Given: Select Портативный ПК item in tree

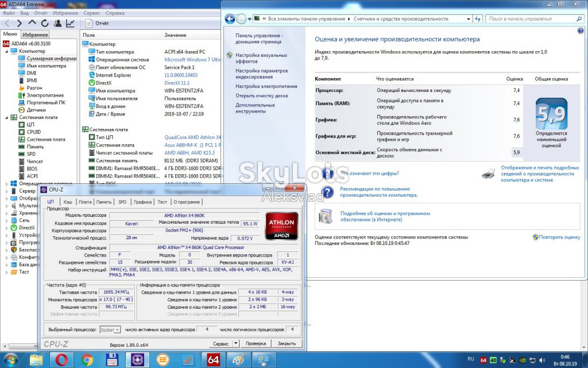Looking at the screenshot, I should (x=41, y=102).
